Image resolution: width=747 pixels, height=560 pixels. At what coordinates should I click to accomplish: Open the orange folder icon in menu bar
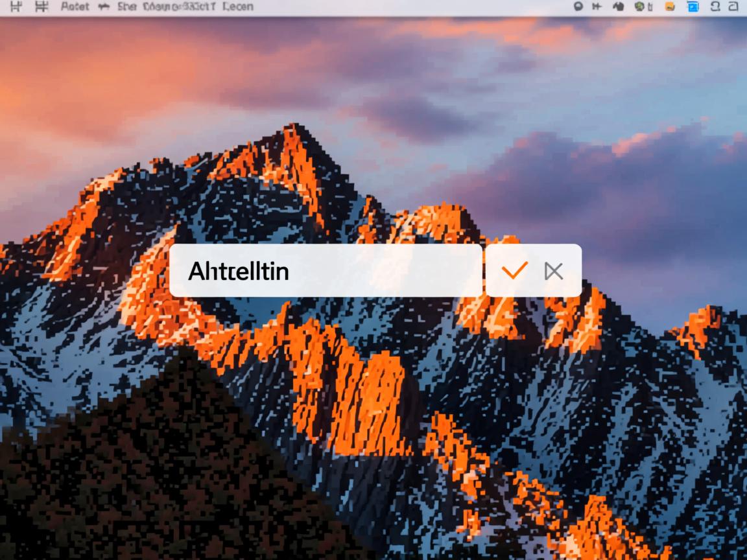tap(670, 6)
